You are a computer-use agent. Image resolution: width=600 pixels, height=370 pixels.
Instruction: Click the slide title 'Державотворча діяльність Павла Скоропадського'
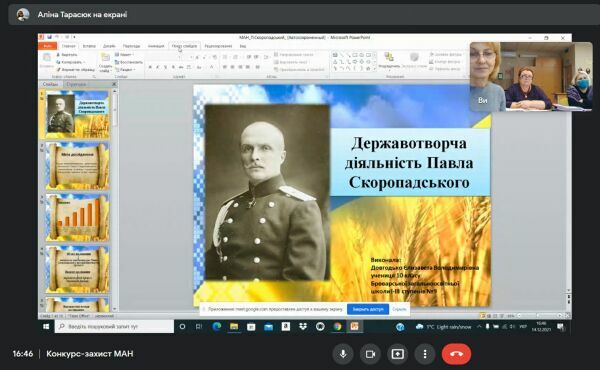click(409, 163)
